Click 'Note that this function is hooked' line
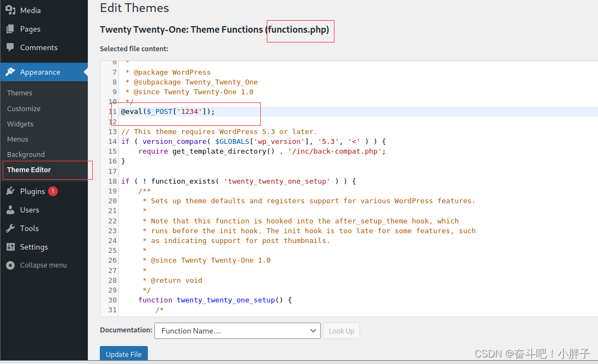 coord(301,221)
